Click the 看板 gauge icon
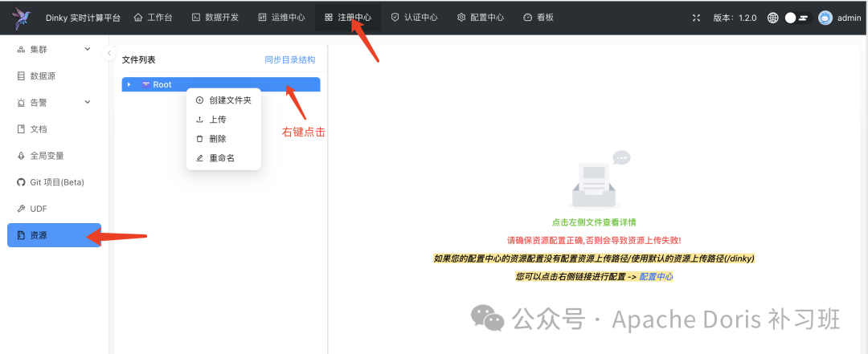Screen dimensions: 868x354 [x=527, y=17]
